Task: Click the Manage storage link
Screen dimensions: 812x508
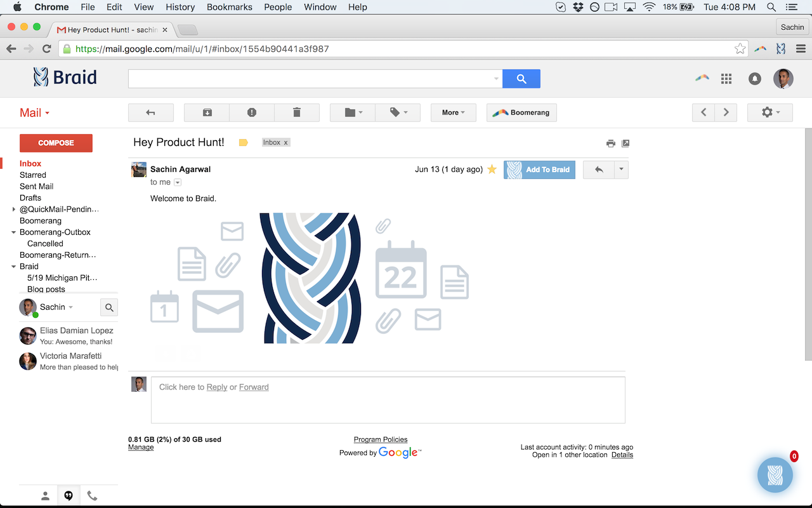Action: click(141, 447)
